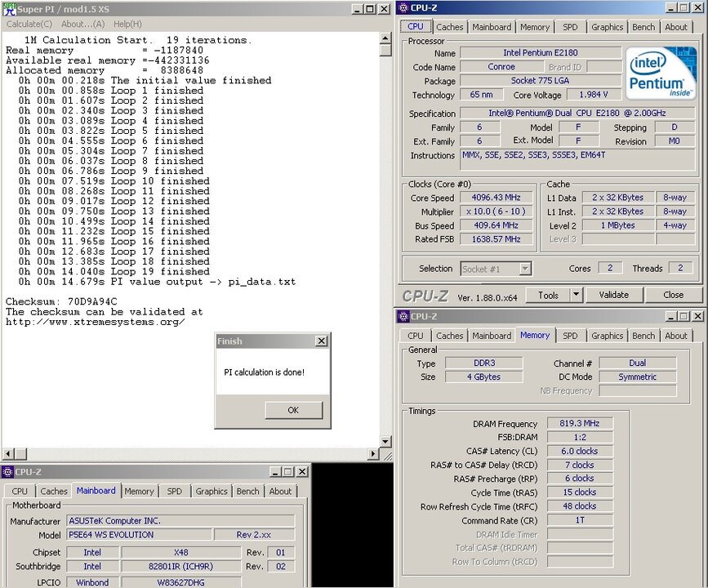Click Super PI vertical scrollbar down arrow

pos(385,442)
